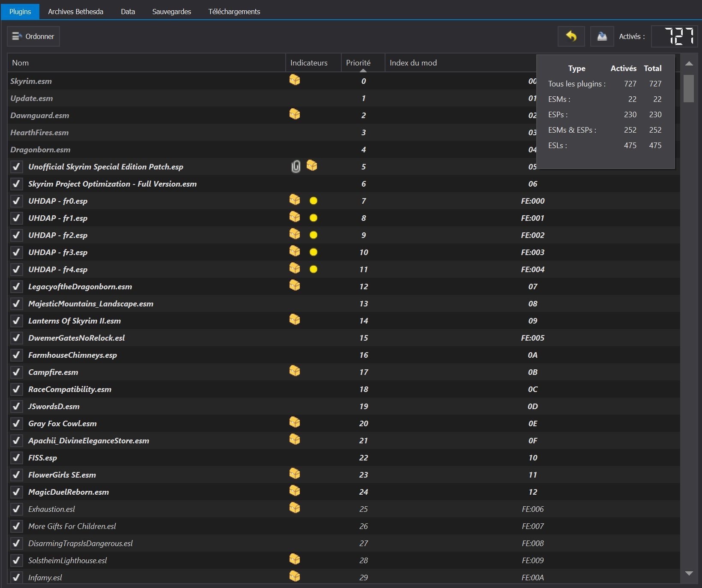Disable LegacyoftheDragonborn.esm plugin checkbox

pyautogui.click(x=16, y=286)
